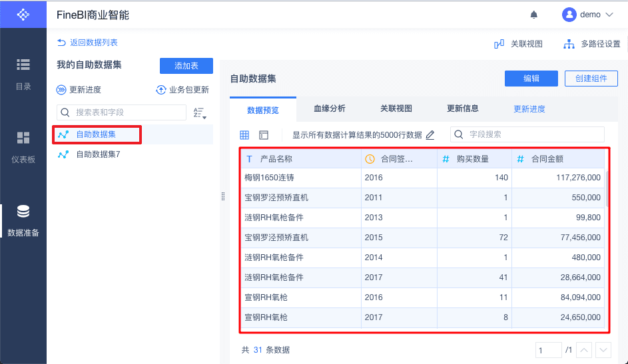Screen dimensions: 628x364
Task: Click the sort order icon beside search
Action: pyautogui.click(x=199, y=112)
